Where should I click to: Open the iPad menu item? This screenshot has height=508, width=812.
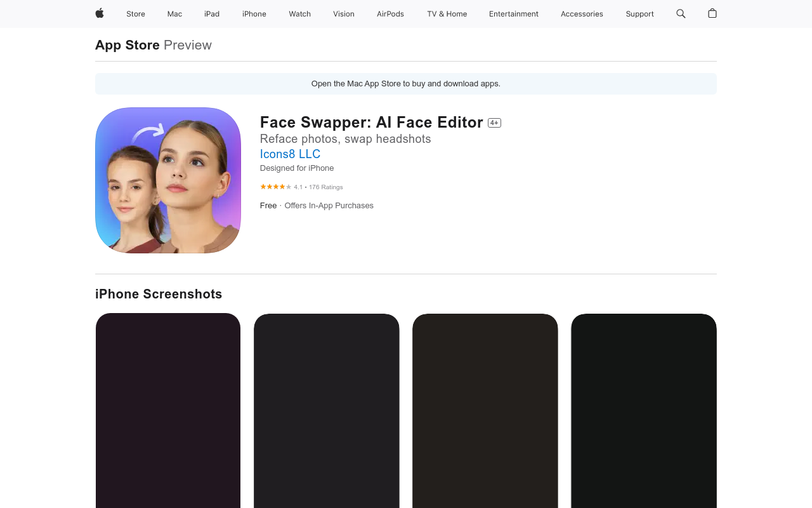[x=212, y=14]
